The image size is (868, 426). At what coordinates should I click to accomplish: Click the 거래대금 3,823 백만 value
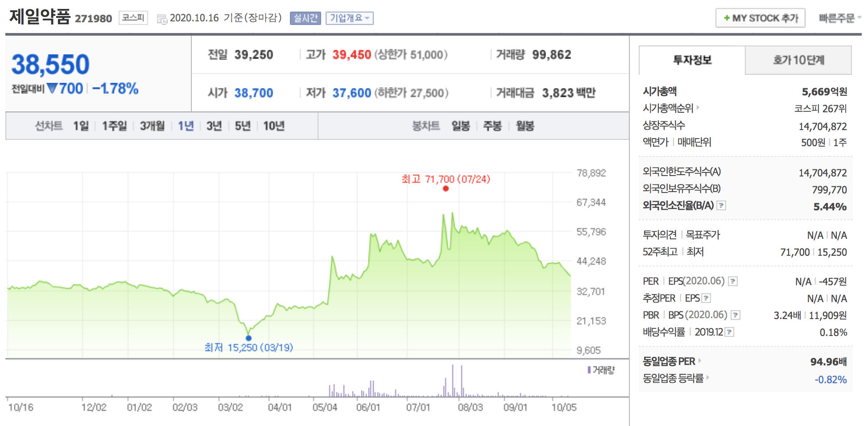tap(569, 93)
